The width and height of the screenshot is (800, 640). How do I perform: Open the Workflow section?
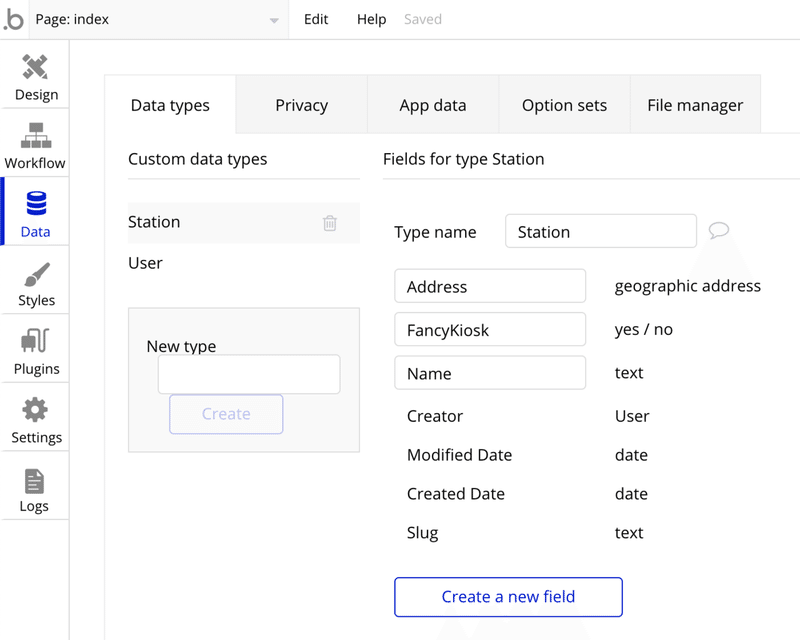point(35,145)
